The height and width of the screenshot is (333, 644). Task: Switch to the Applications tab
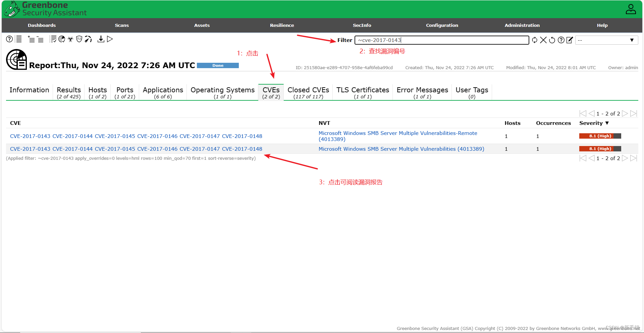[163, 92]
